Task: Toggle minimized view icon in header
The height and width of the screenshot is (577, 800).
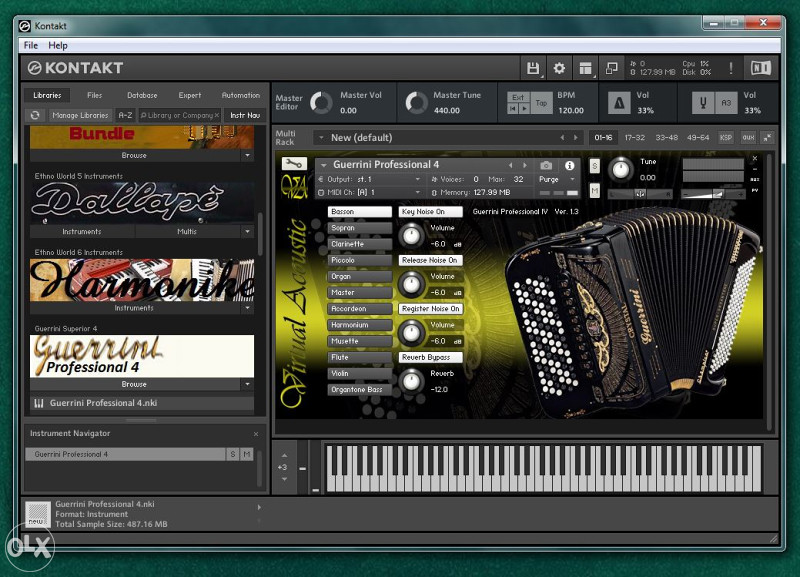Action: coord(611,68)
